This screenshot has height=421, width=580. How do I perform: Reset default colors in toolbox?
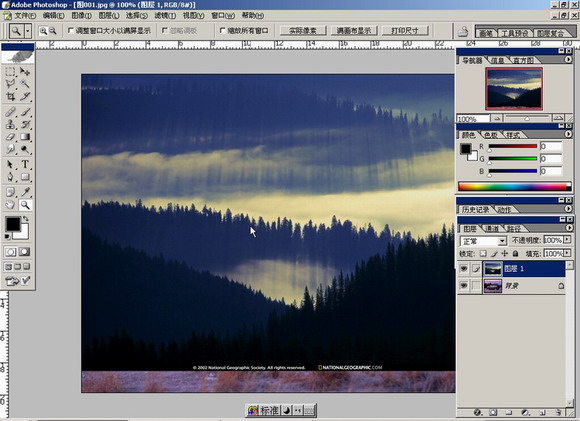tap(7, 236)
